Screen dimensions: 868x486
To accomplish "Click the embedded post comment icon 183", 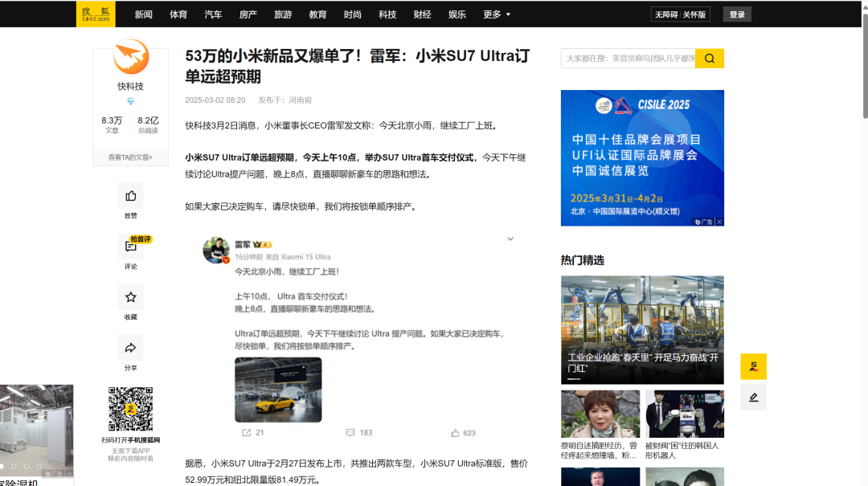I will tap(350, 433).
